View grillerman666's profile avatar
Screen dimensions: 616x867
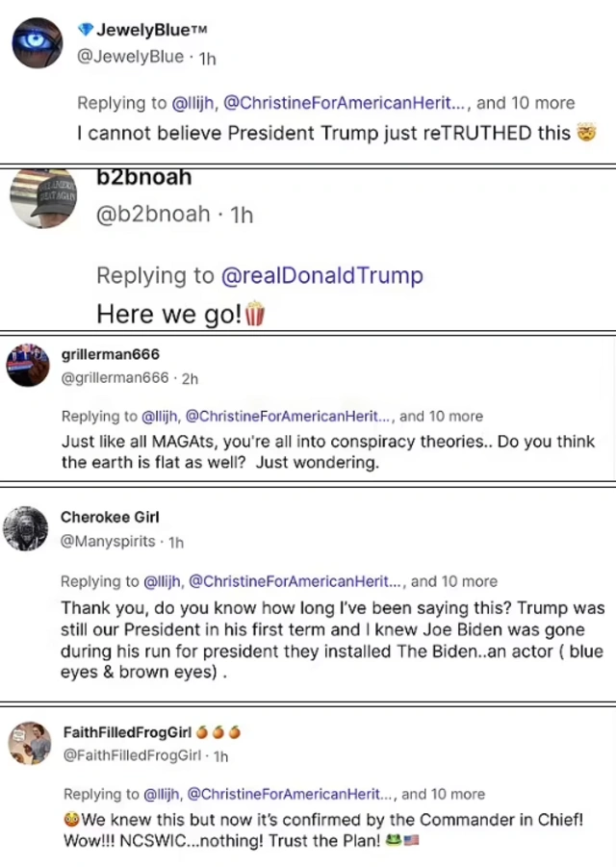(x=28, y=365)
